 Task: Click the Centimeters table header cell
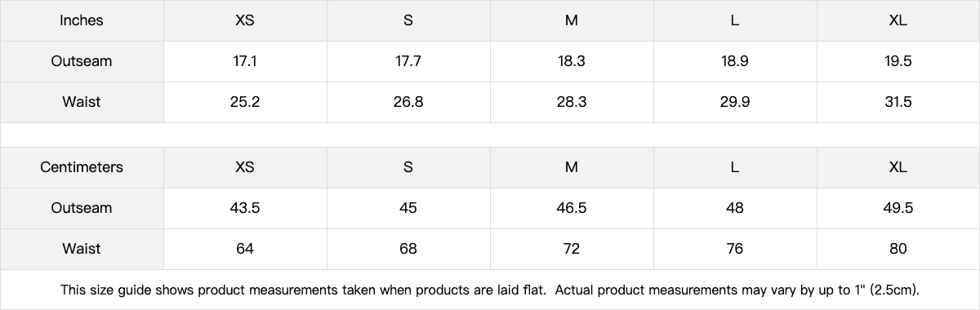82,167
